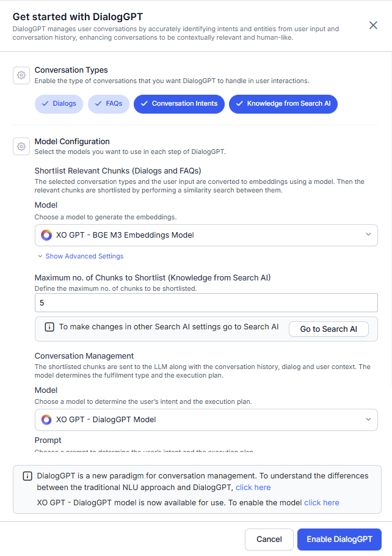Toggle the Dialogs conversation type chip
Image resolution: width=392 pixels, height=556 pixels.
click(x=59, y=104)
